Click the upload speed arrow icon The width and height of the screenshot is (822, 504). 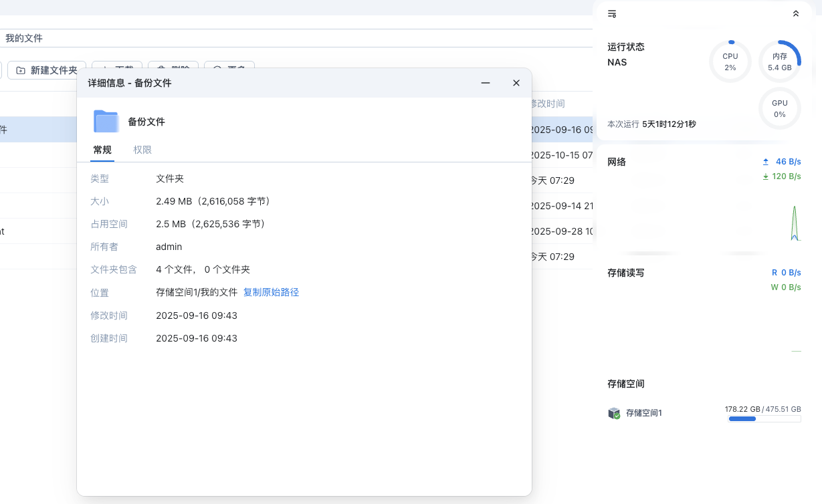coord(765,161)
